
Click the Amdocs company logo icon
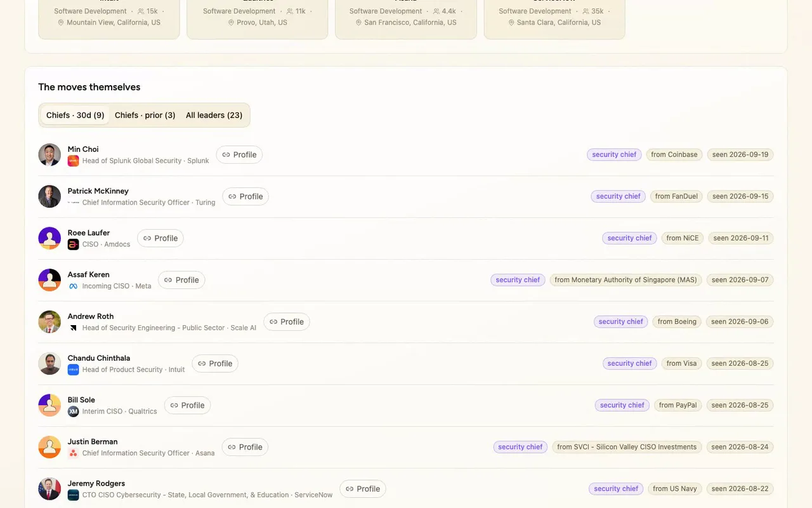tap(74, 244)
